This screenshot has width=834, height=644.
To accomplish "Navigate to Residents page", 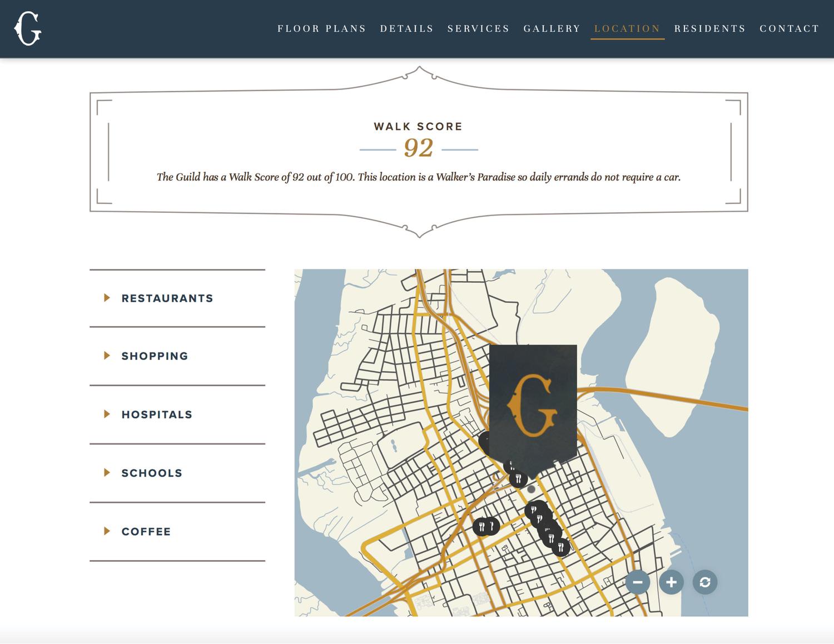I will [709, 29].
